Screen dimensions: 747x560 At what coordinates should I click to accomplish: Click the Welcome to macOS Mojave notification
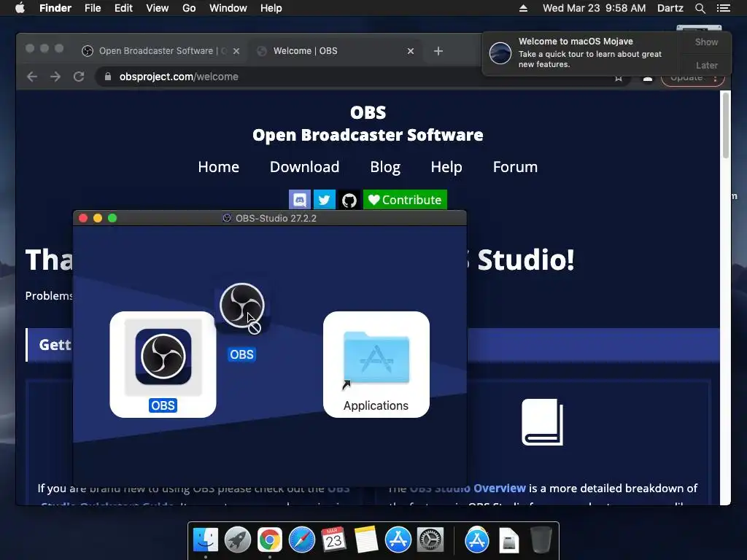581,52
